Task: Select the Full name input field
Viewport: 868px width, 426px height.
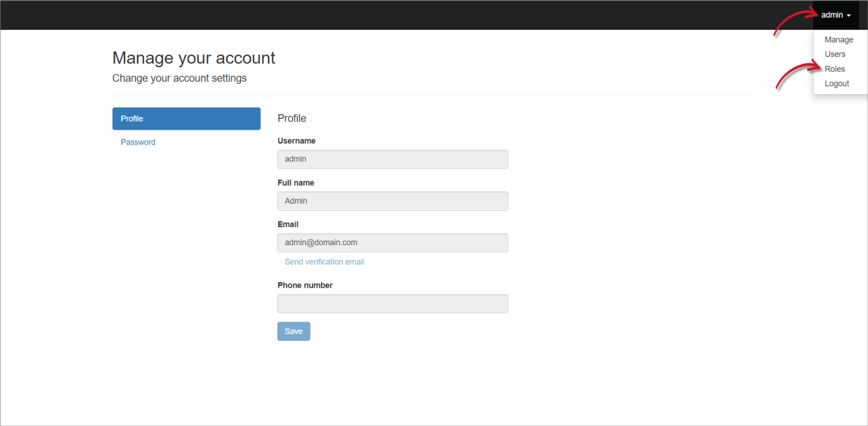Action: click(392, 201)
